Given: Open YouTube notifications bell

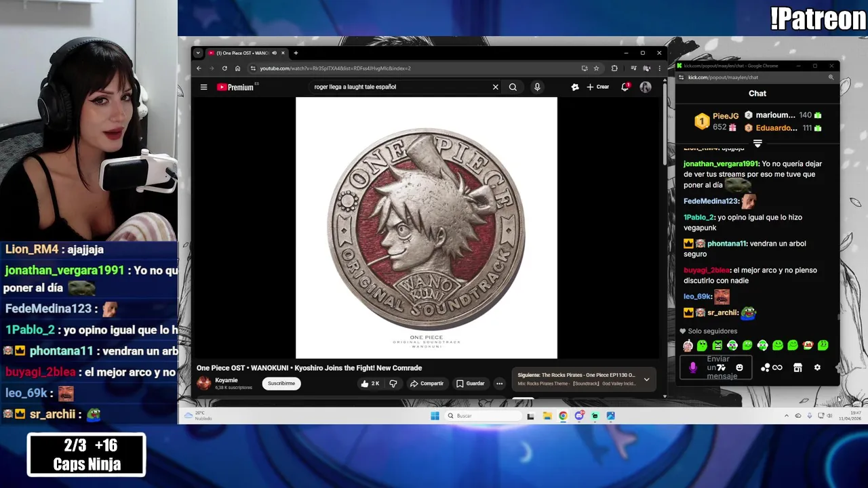Looking at the screenshot, I should (x=625, y=87).
